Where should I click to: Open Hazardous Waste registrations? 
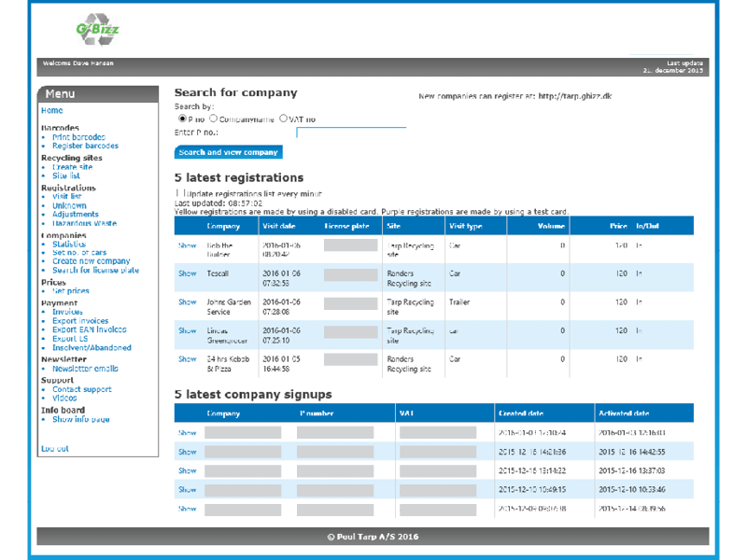click(84, 224)
